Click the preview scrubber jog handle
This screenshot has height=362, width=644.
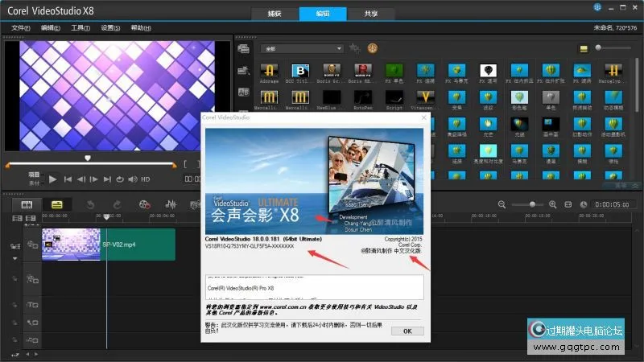[x=88, y=158]
